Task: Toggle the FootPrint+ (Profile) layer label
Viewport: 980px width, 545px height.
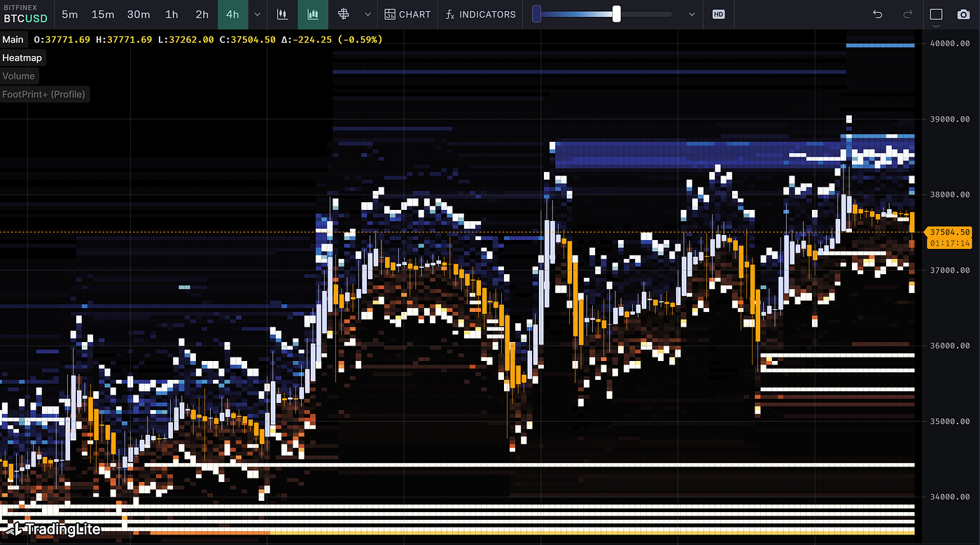Action: coord(44,94)
